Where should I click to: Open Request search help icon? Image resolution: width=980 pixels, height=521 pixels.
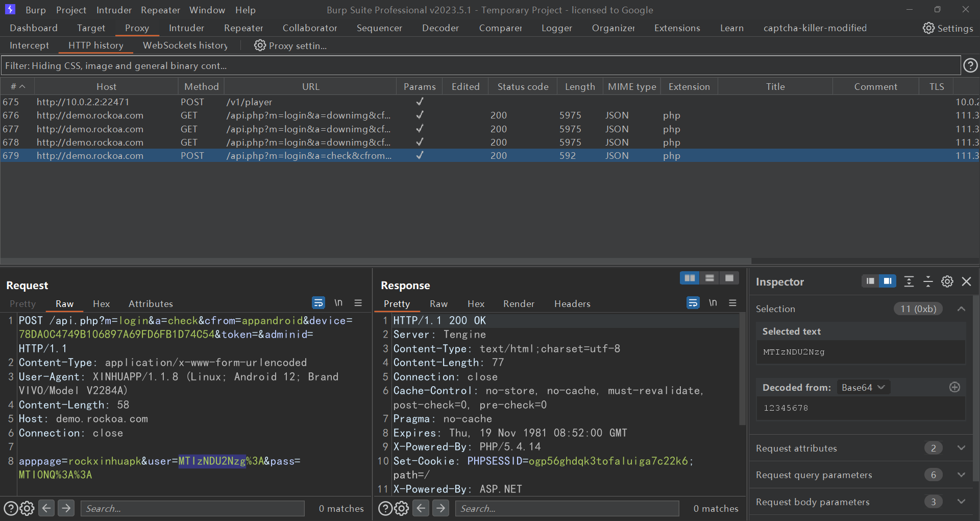[11, 508]
